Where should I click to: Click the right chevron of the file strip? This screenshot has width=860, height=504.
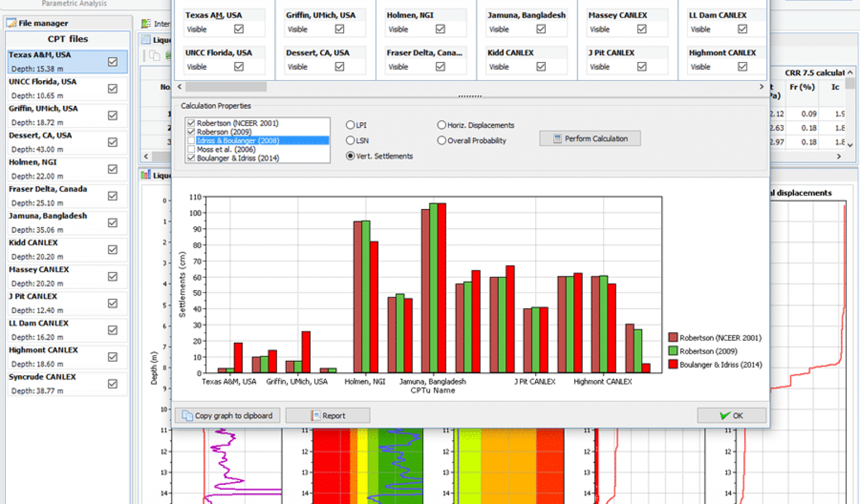click(761, 86)
